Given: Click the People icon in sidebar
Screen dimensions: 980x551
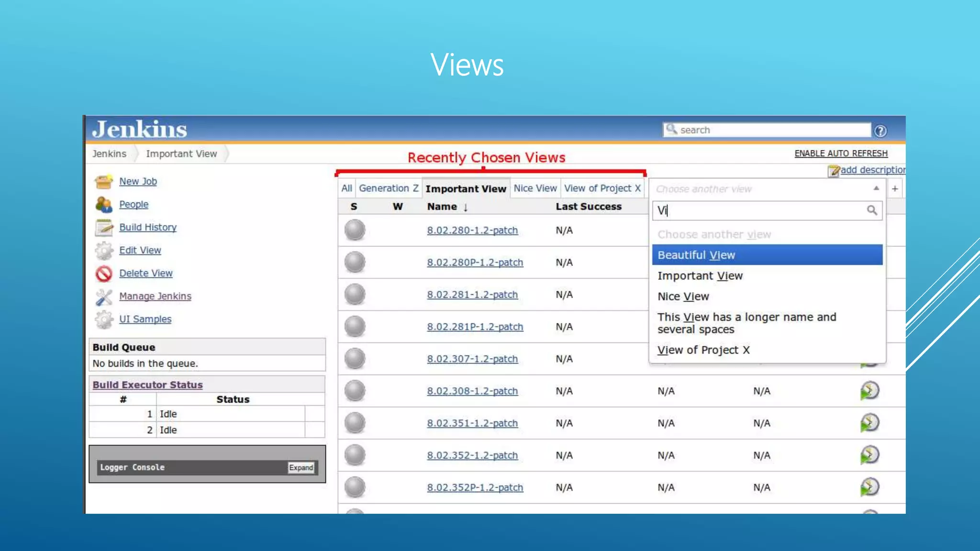Looking at the screenshot, I should (103, 205).
